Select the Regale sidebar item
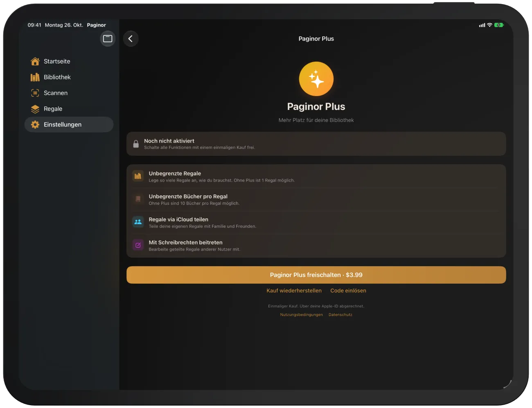This screenshot has height=408, width=532. [69, 109]
